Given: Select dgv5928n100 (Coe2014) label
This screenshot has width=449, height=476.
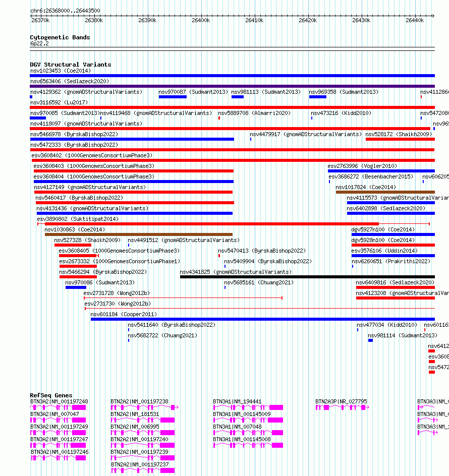Looking at the screenshot, I should pyautogui.click(x=383, y=240).
